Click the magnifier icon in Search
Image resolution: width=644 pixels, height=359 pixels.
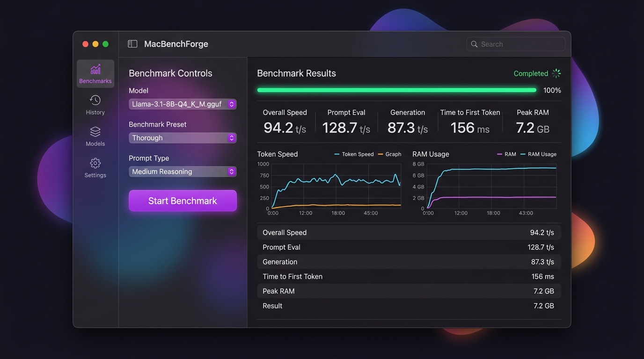[474, 44]
